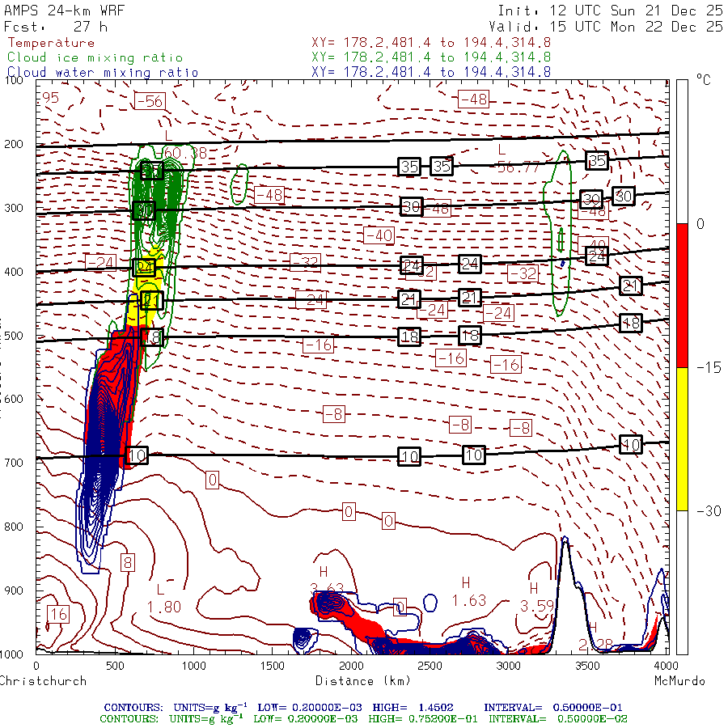Click the "Fcst: 27 h" forecast hour text
Screen dimensions: 728x728
(56, 27)
